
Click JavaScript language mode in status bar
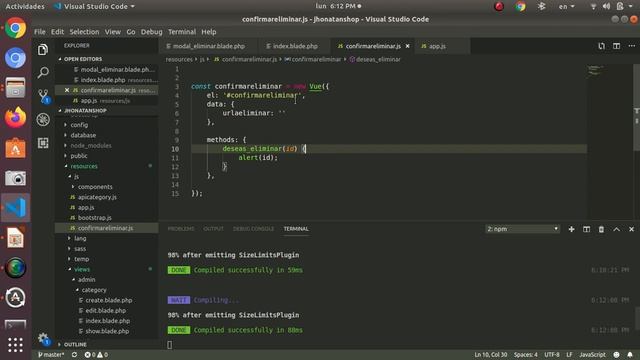coord(592,355)
